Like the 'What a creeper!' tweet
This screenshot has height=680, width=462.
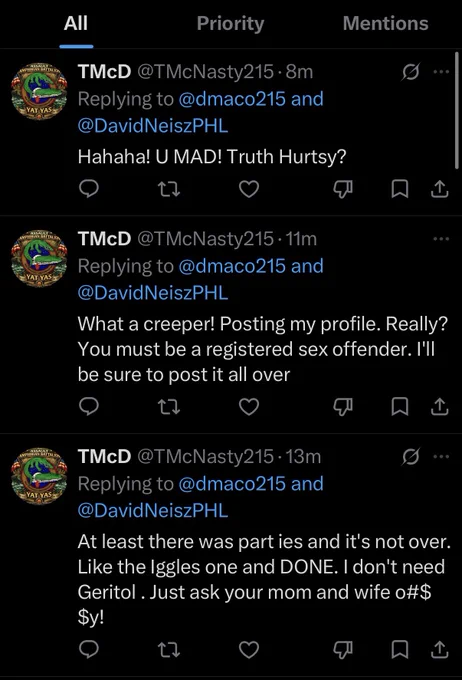coord(249,407)
